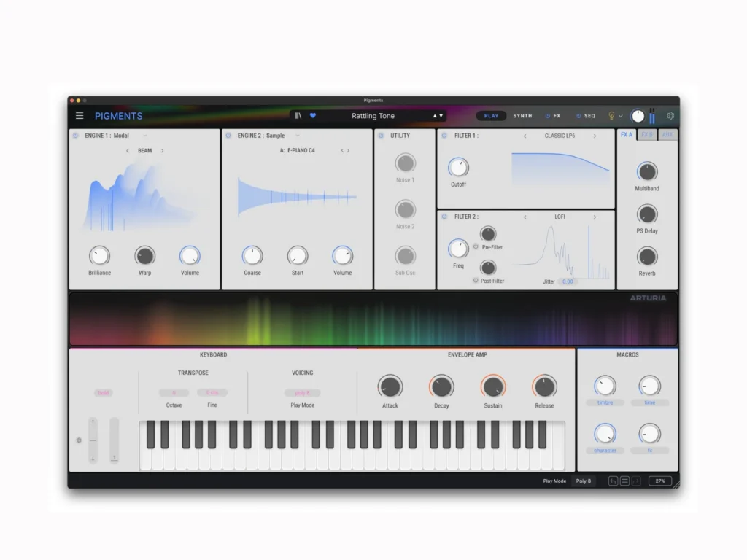
Task: Click the Start knob in Engine 2
Action: coord(298,256)
